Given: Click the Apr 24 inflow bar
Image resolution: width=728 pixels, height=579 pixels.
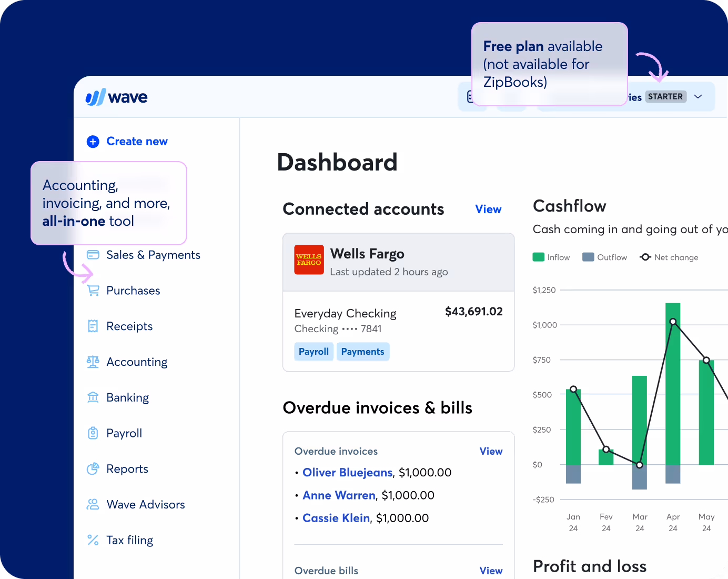Looking at the screenshot, I should (x=673, y=384).
